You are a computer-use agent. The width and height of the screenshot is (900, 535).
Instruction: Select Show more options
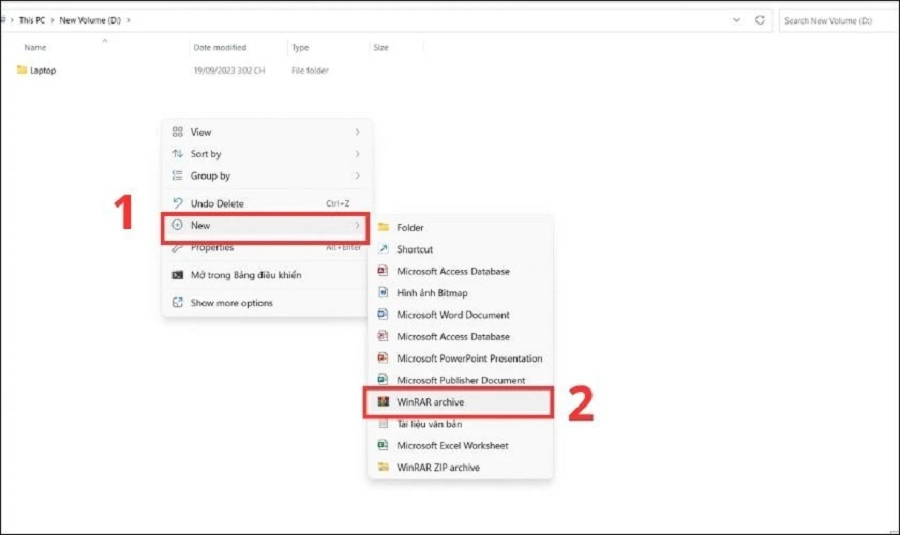coord(266,303)
